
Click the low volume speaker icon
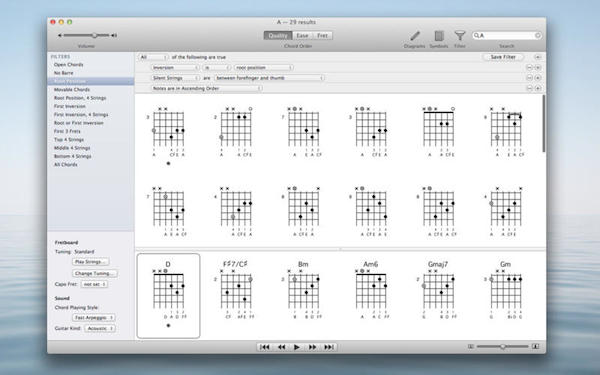pos(60,35)
